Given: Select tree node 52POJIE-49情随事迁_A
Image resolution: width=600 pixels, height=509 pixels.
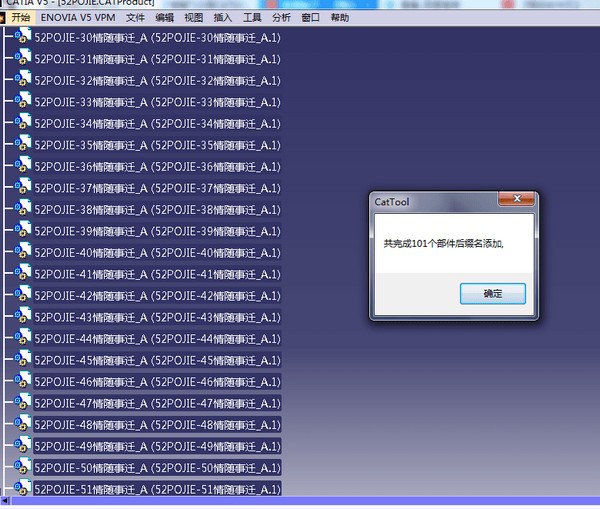Looking at the screenshot, I should [157, 446].
